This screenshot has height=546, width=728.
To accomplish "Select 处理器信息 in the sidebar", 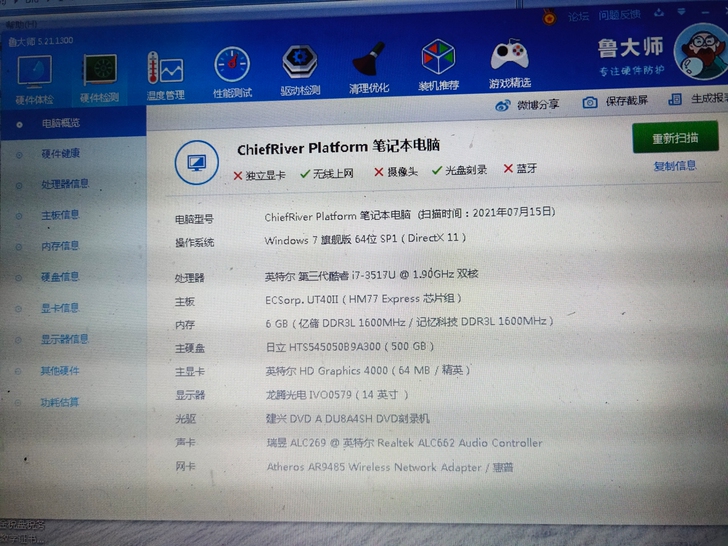I will pos(65,184).
